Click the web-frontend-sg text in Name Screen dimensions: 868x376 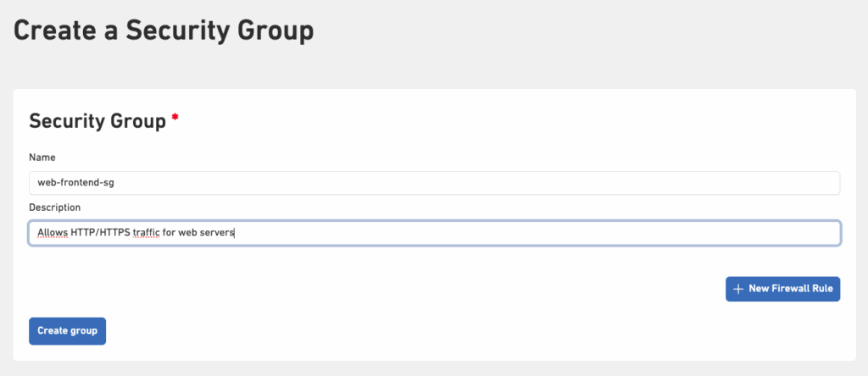click(x=76, y=183)
